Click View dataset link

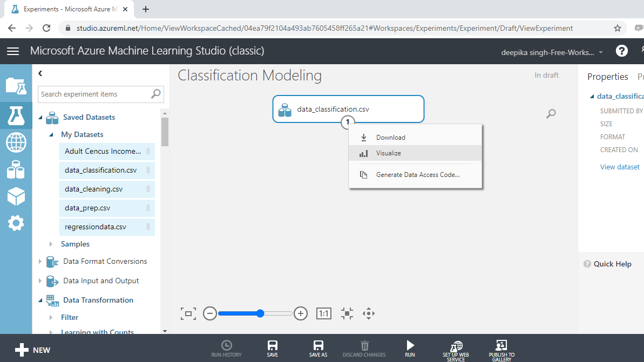click(x=620, y=167)
